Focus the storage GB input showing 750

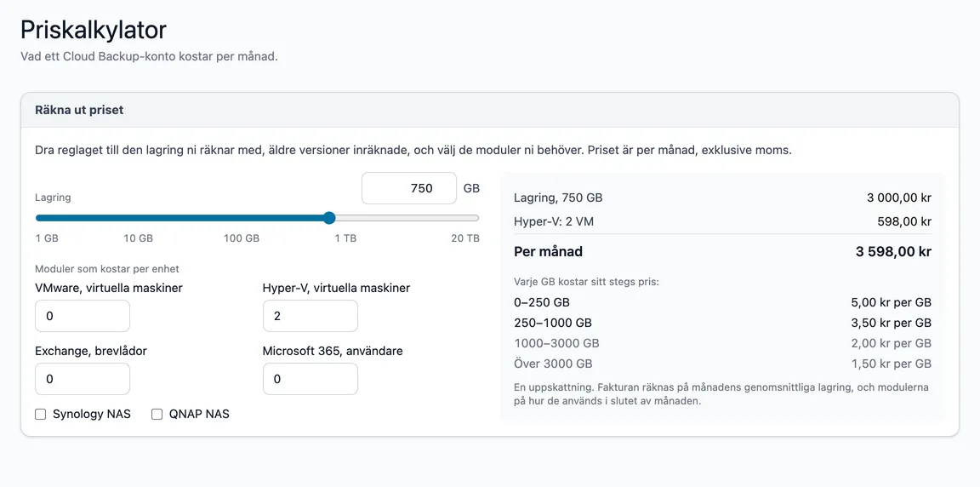[x=408, y=188]
